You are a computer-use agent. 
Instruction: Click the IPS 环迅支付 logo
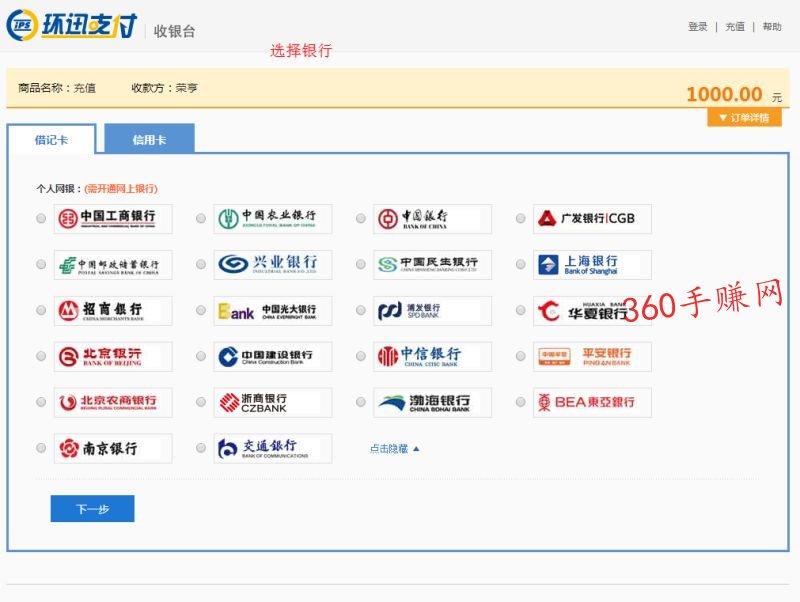pyautogui.click(x=72, y=24)
